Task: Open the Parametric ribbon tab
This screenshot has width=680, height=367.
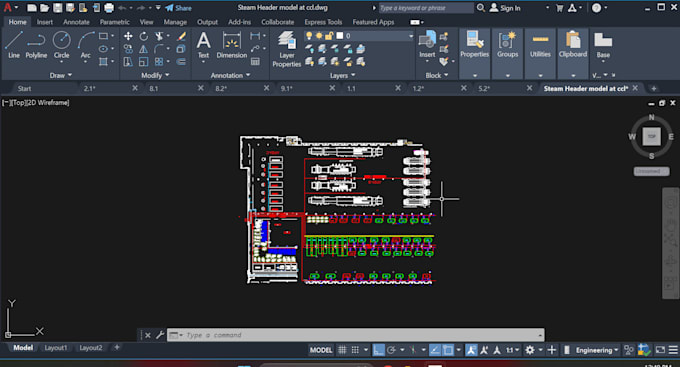Action: [114, 22]
